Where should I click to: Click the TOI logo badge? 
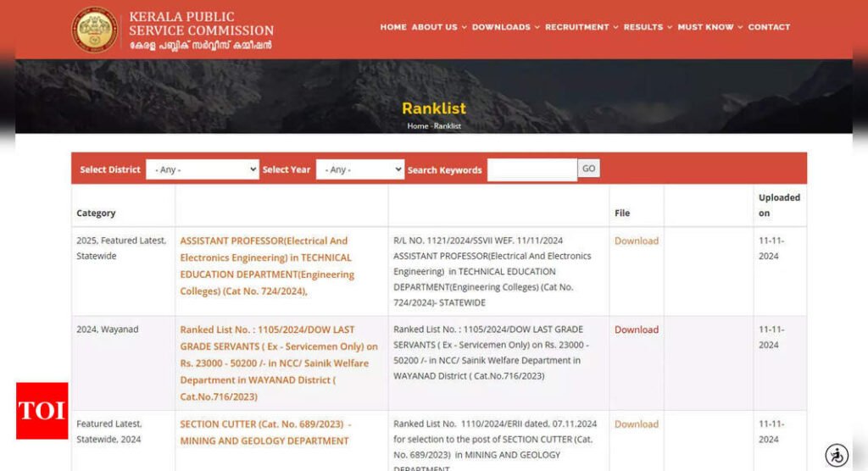pos(42,411)
